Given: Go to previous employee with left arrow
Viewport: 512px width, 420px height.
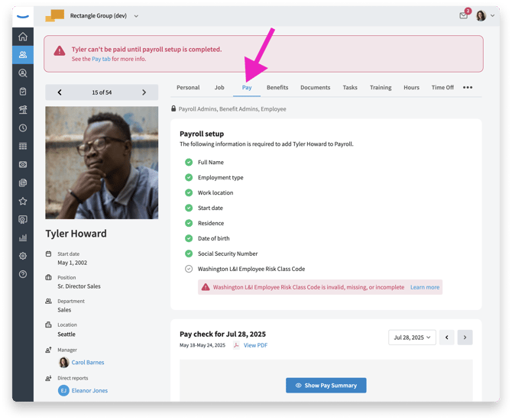Looking at the screenshot, I should click(60, 92).
